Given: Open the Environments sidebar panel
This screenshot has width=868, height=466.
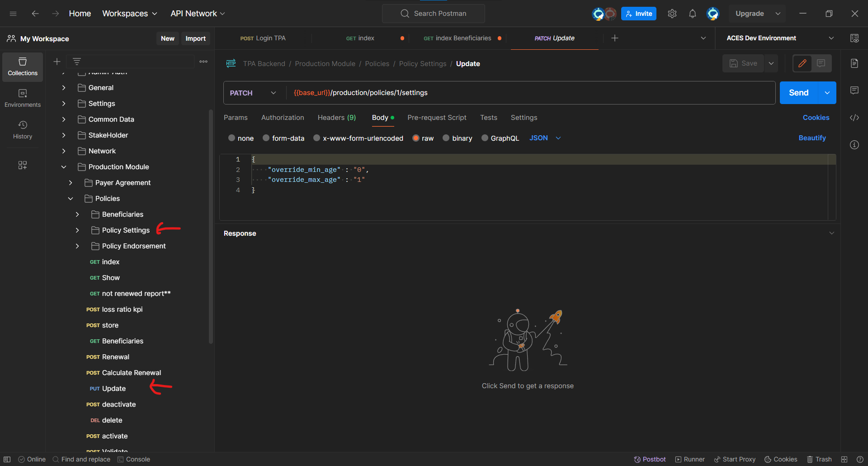Looking at the screenshot, I should 23,98.
